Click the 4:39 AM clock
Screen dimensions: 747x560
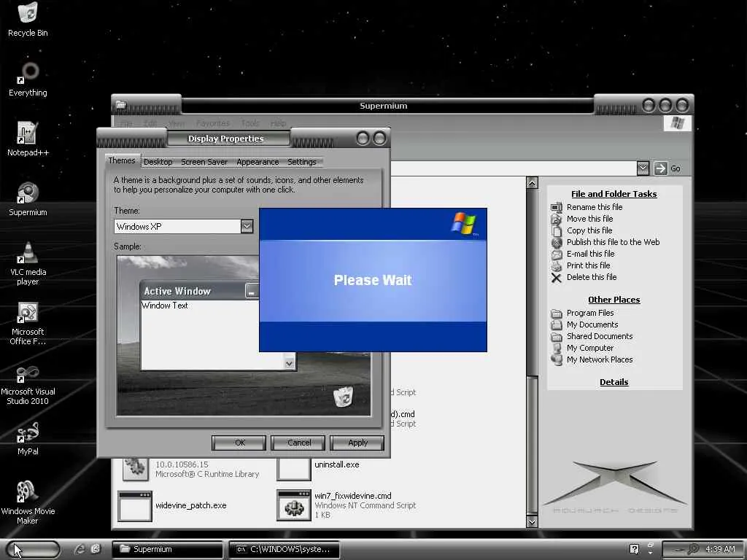pos(720,549)
